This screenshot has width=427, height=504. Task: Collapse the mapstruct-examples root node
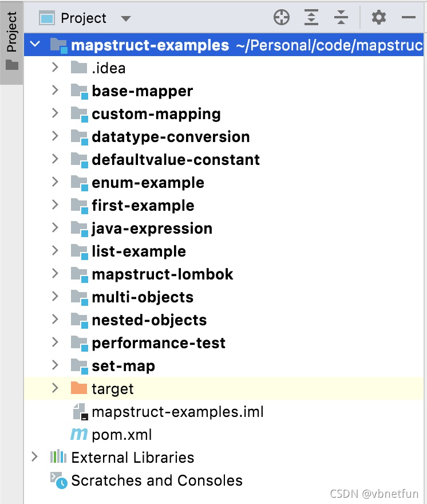tap(34, 44)
